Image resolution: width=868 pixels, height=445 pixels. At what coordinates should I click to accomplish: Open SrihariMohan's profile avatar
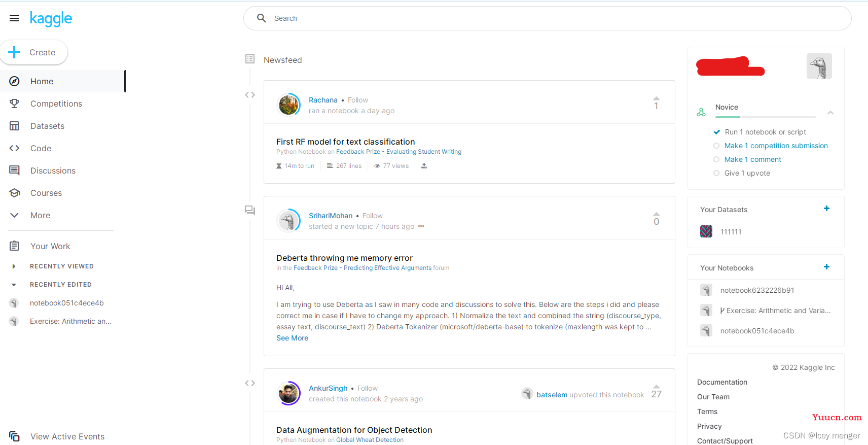(x=289, y=221)
